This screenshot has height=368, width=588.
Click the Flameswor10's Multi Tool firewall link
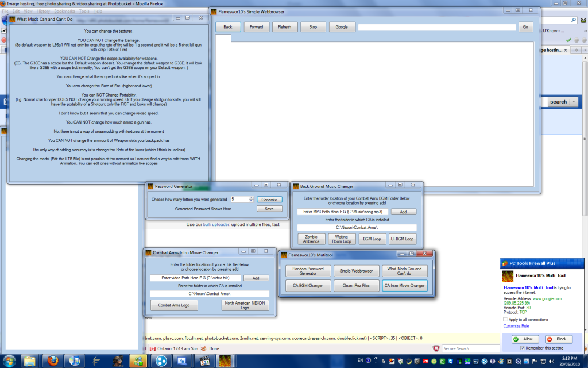[528, 287]
